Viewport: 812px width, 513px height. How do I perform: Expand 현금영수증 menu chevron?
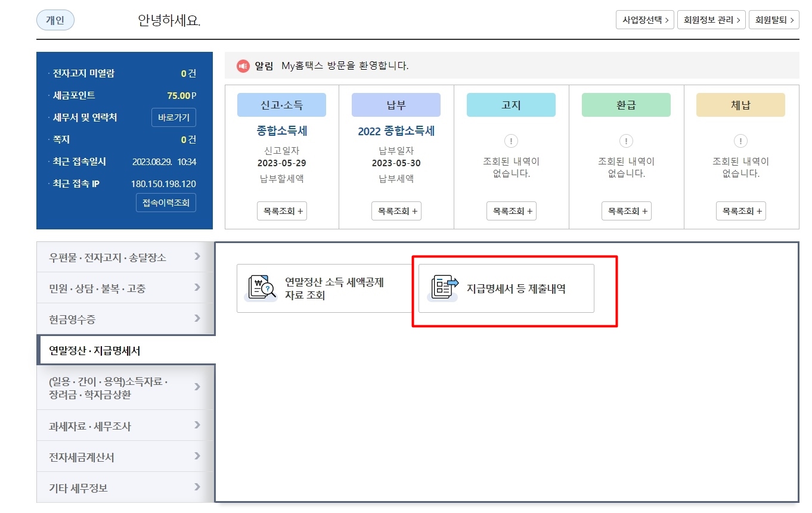[x=197, y=319]
